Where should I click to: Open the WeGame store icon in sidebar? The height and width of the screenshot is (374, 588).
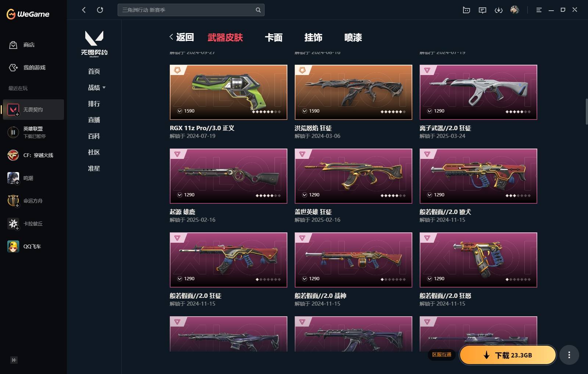click(13, 45)
